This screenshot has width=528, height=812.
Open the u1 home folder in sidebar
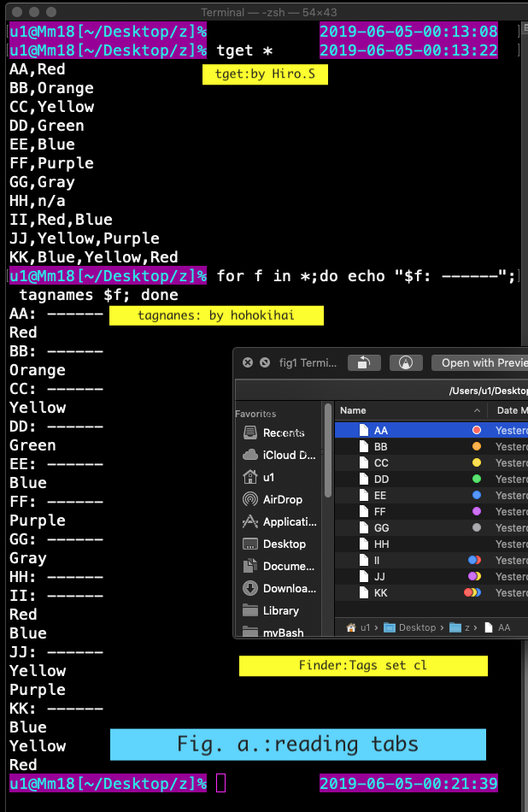268,477
